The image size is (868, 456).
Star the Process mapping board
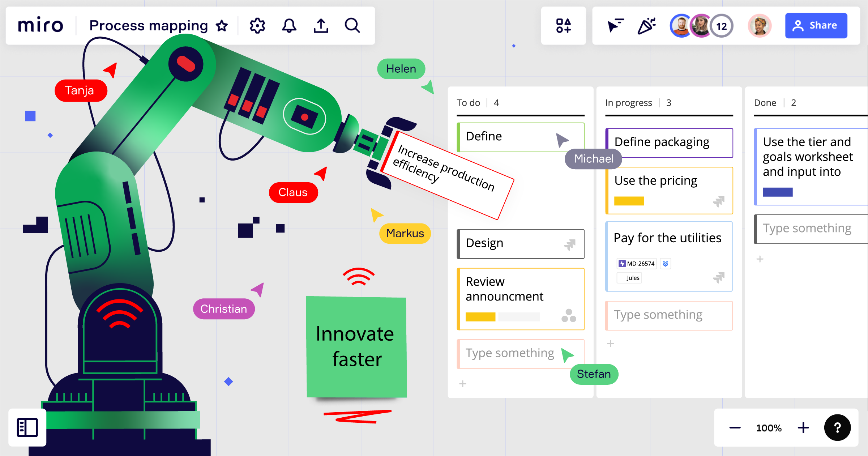point(222,26)
